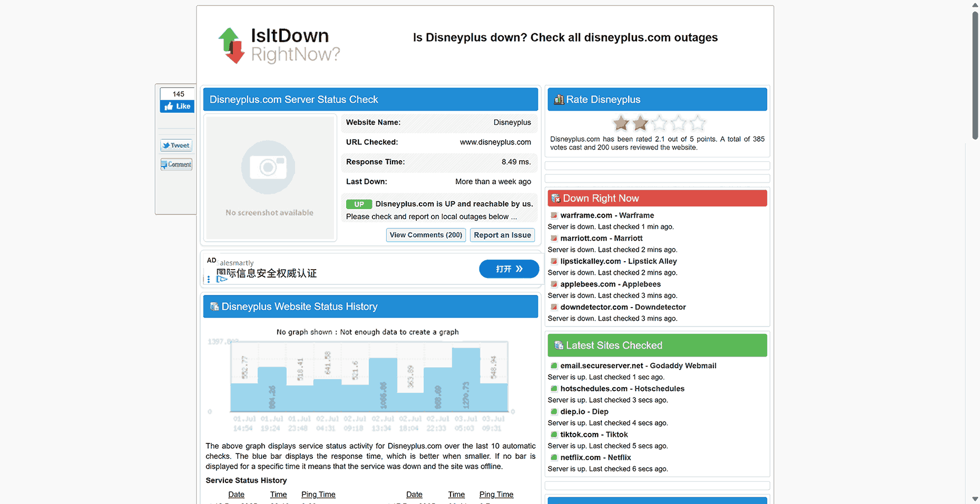Open View Comments (200)

tap(426, 235)
